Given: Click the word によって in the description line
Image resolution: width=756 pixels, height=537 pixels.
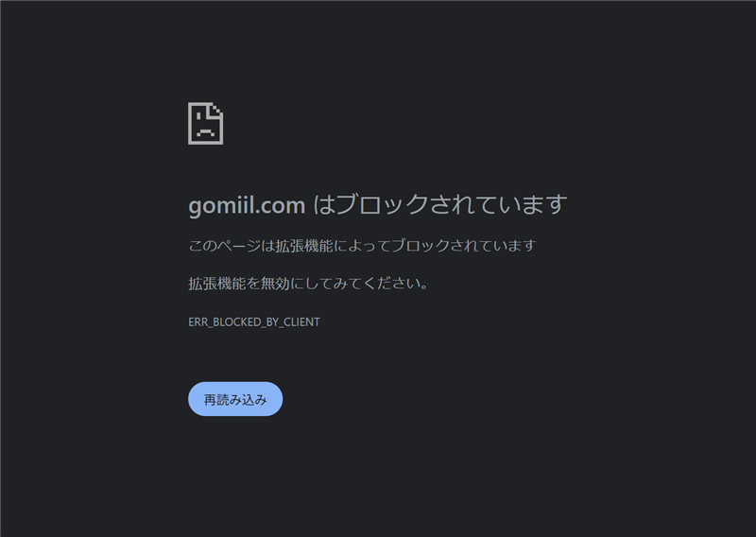Looking at the screenshot, I should click(x=362, y=246).
